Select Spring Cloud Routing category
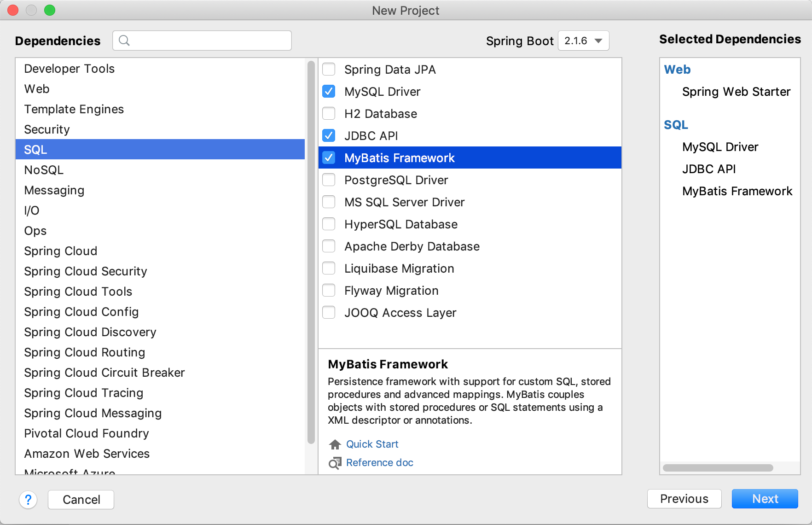 click(x=160, y=352)
